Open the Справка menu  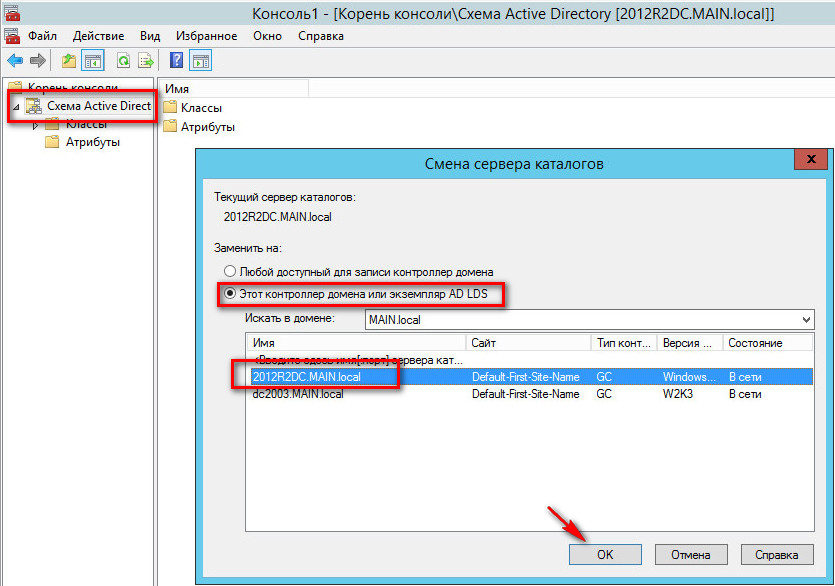click(321, 36)
